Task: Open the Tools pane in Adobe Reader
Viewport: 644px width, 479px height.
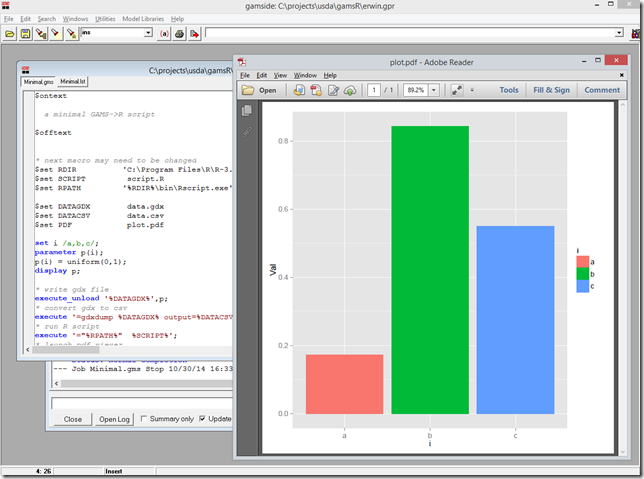Action: coord(509,90)
